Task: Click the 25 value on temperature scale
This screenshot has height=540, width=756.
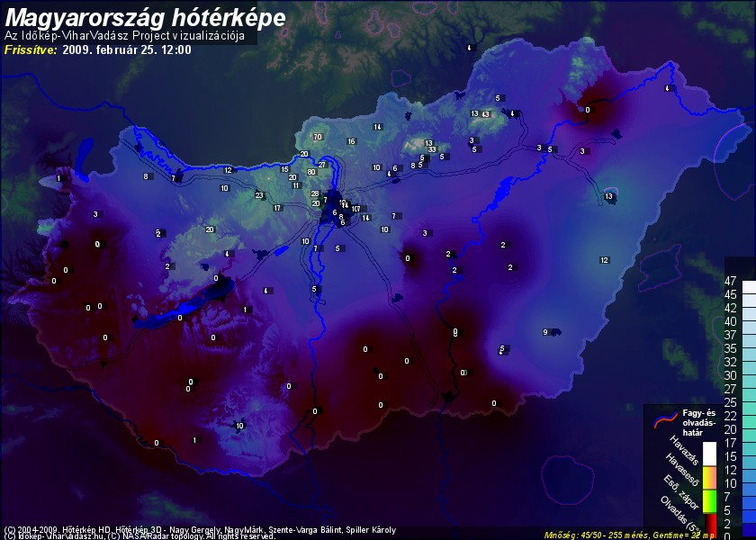Action: [x=731, y=401]
